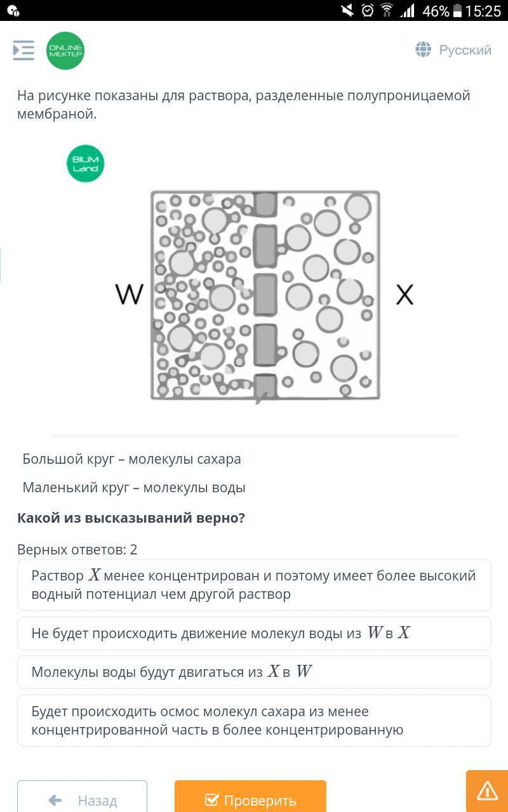Tap the status bar clock 15:25
The height and width of the screenshot is (812, 508).
[x=483, y=11]
